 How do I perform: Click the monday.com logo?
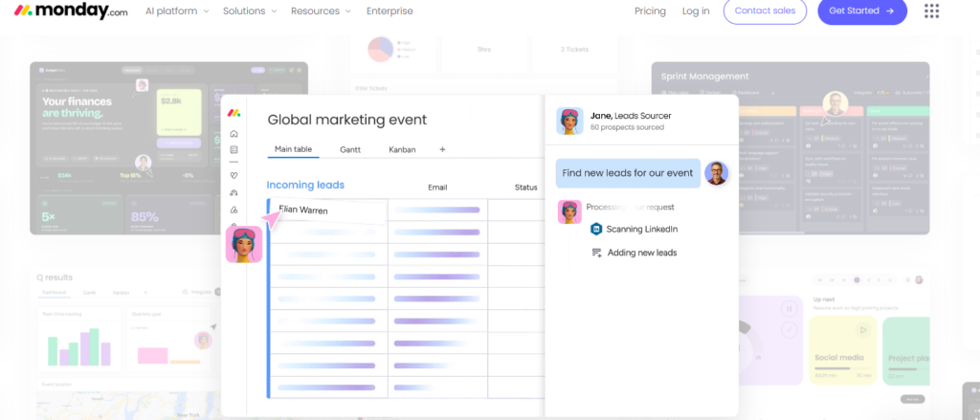tap(71, 11)
